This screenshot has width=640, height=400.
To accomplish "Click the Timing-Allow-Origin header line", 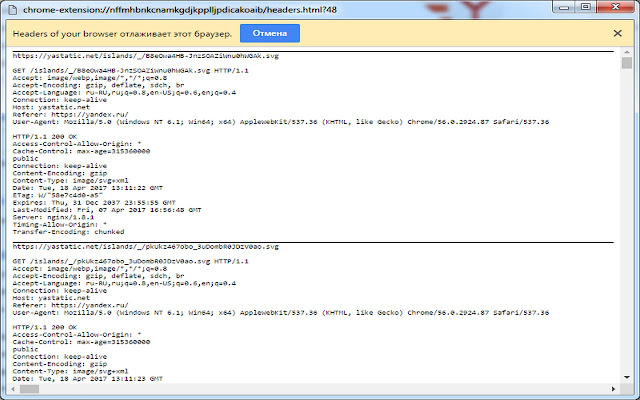I will (60, 224).
